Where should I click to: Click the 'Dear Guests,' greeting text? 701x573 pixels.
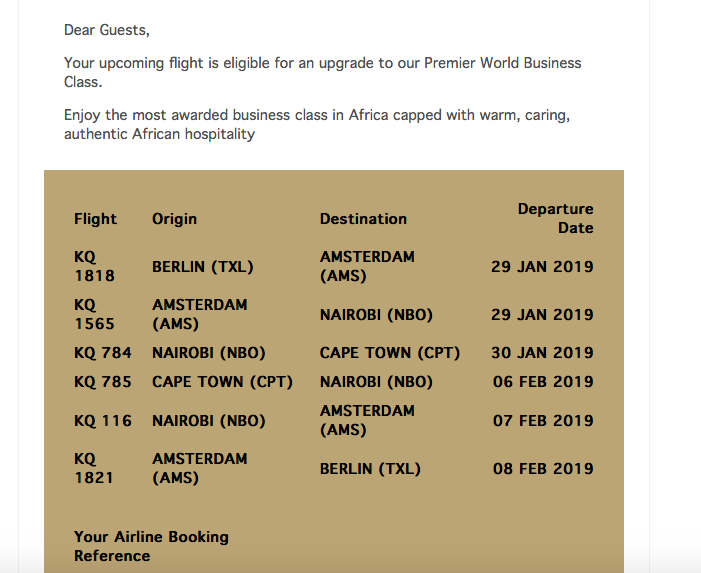coord(107,30)
